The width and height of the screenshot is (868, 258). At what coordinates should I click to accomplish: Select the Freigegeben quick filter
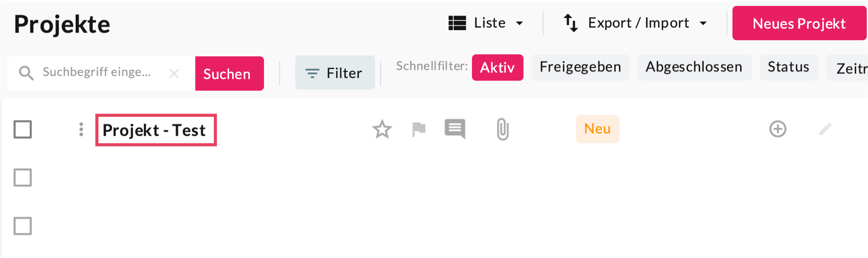click(x=580, y=67)
